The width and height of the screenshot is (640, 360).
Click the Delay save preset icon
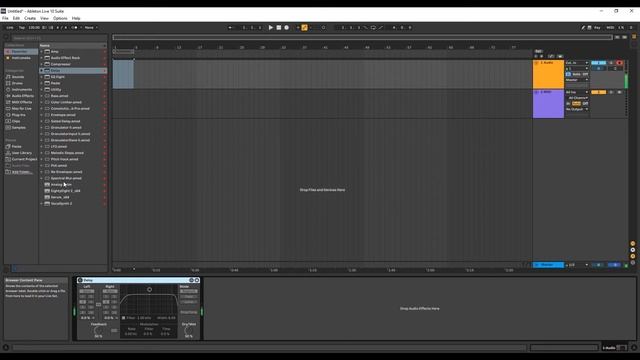197,280
